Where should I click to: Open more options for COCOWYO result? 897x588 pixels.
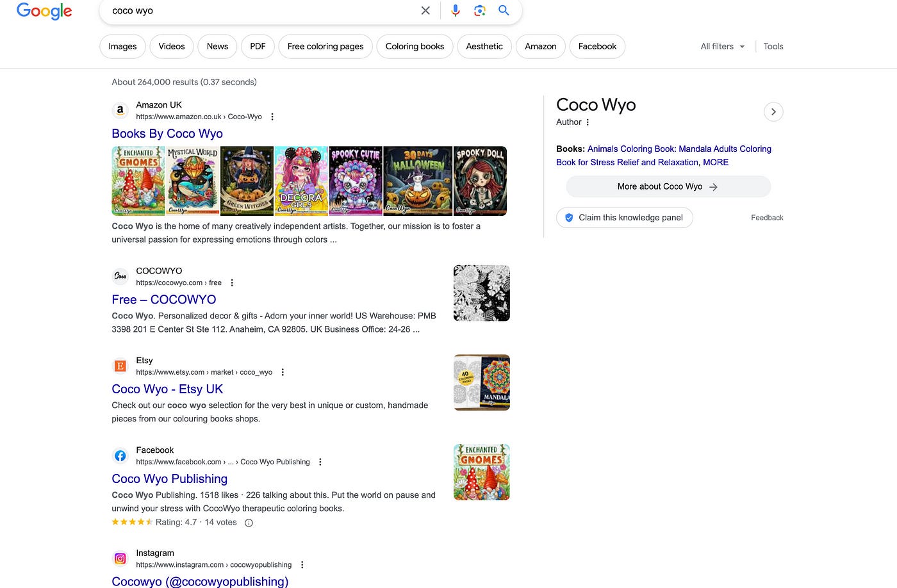(232, 282)
